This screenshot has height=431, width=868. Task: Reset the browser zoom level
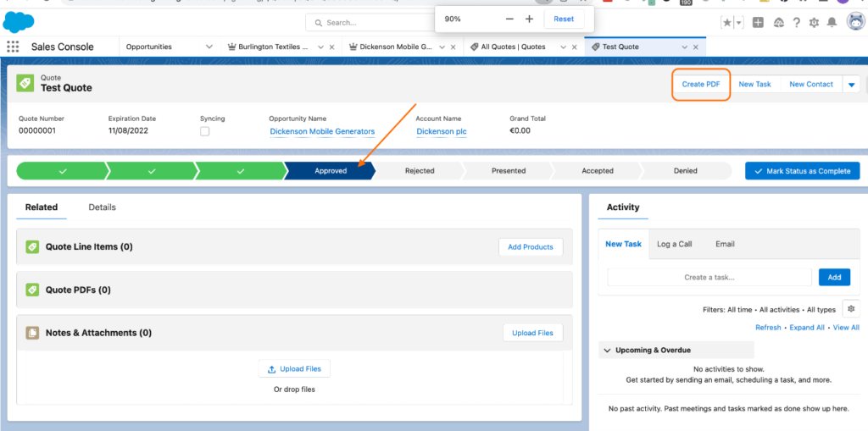tap(564, 19)
